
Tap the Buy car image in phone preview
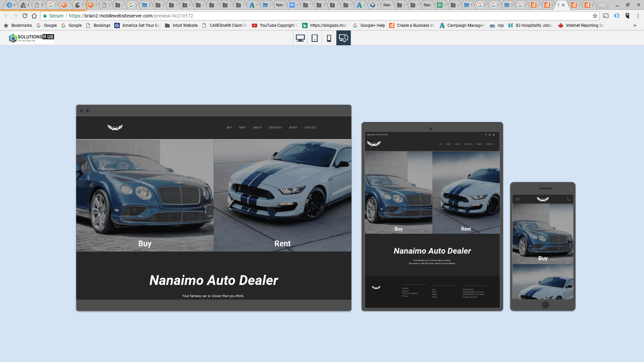click(543, 234)
